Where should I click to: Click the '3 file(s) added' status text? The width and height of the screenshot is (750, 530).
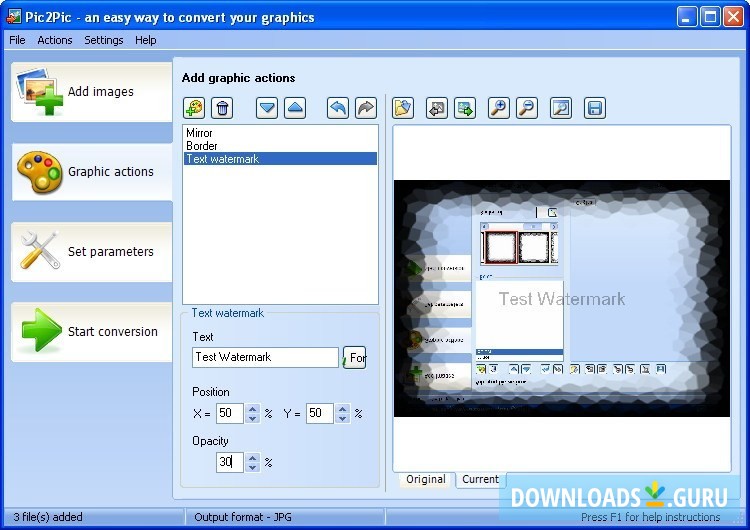(48, 517)
